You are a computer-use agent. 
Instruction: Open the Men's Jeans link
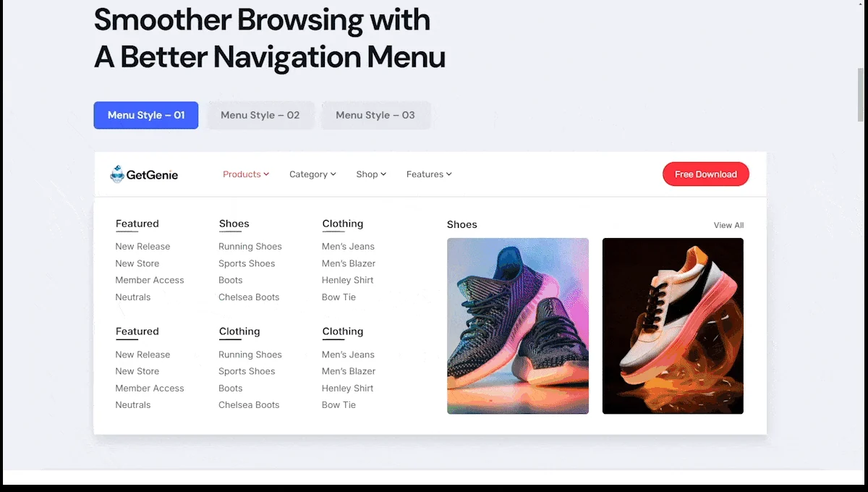click(x=348, y=246)
